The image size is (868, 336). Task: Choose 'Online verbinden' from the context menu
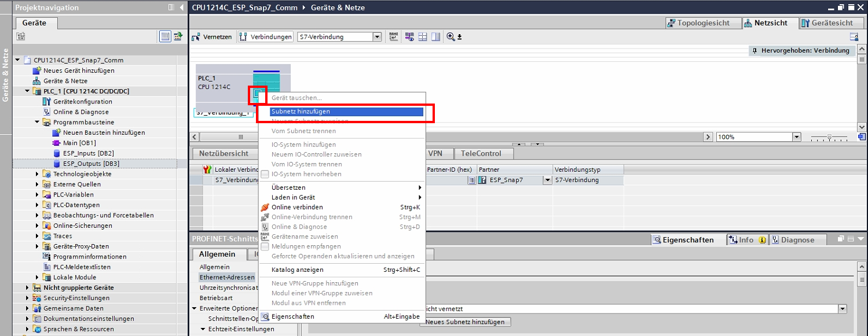click(x=297, y=207)
